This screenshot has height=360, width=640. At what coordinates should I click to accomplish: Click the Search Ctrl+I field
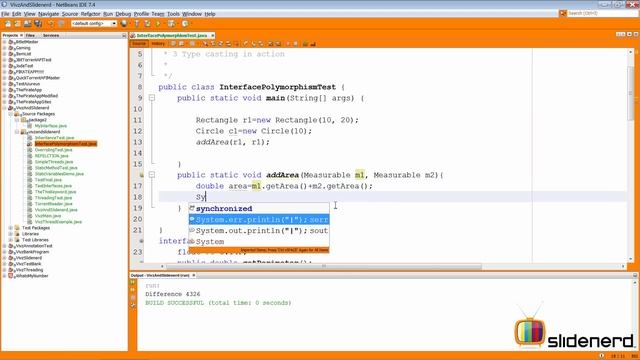[x=602, y=13]
